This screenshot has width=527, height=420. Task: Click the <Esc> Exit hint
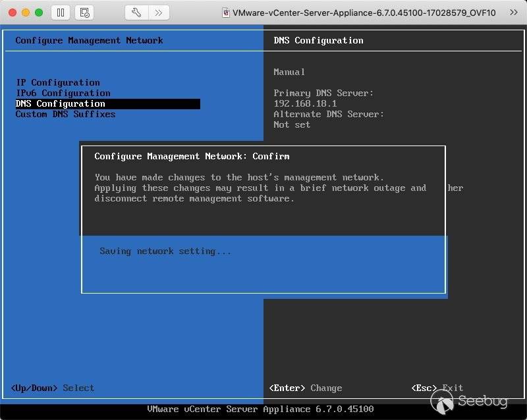pos(437,388)
